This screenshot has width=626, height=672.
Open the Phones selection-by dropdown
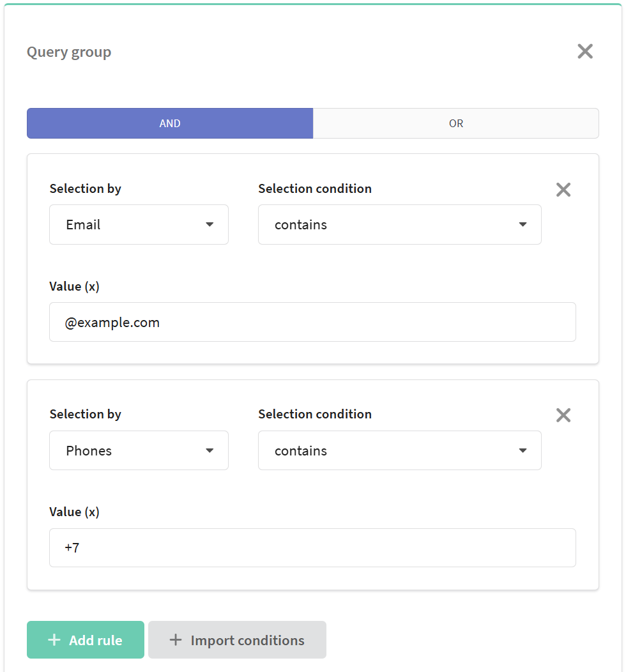[139, 450]
